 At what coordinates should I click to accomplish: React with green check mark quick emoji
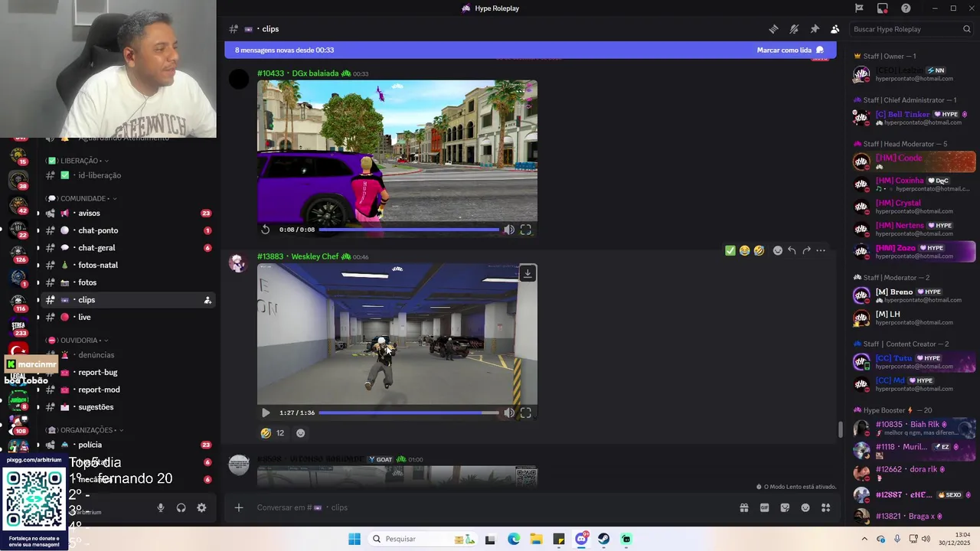[x=730, y=250]
